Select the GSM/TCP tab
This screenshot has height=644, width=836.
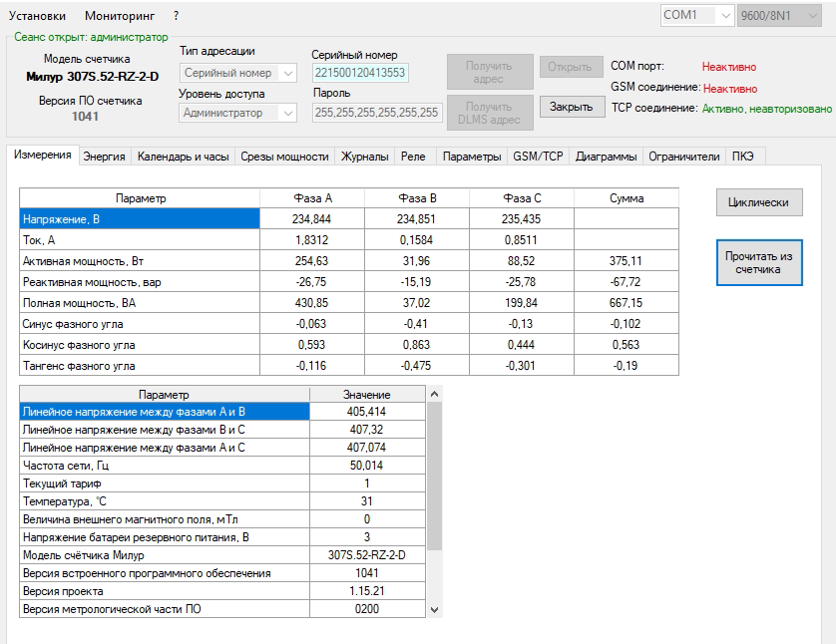coord(538,157)
